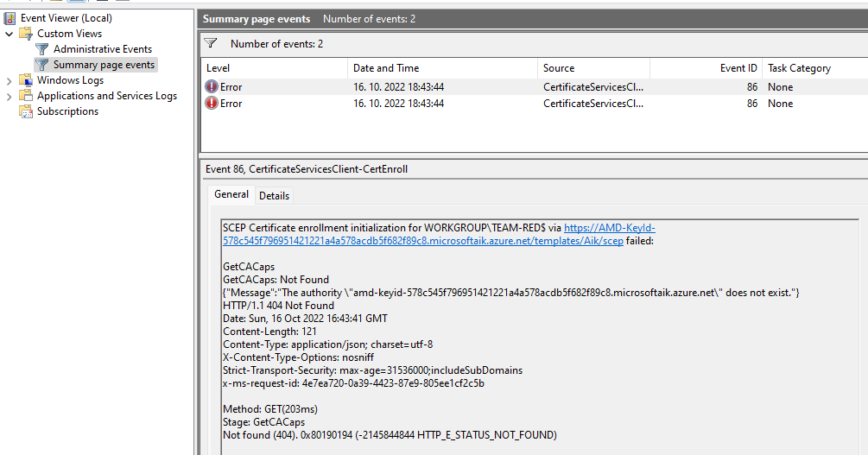The width and height of the screenshot is (868, 455).
Task: Click the filter funnel icon above event list
Action: coord(211,43)
